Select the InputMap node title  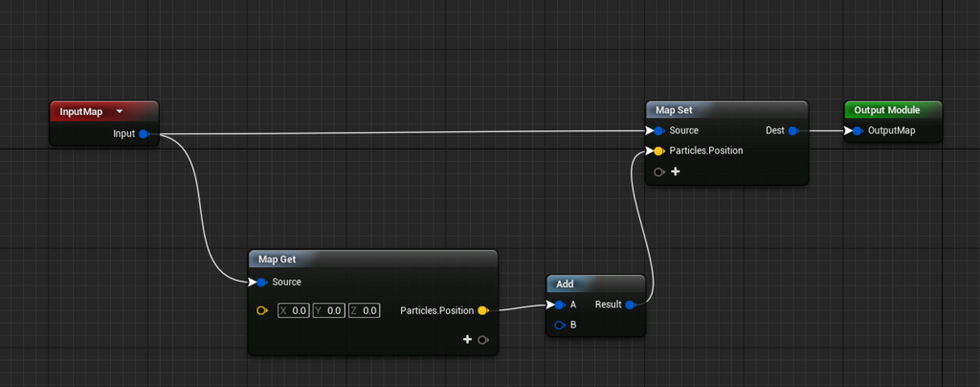81,112
